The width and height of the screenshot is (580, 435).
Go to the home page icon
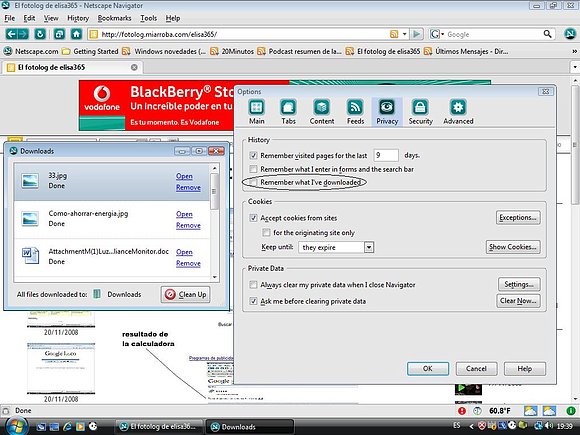click(76, 34)
